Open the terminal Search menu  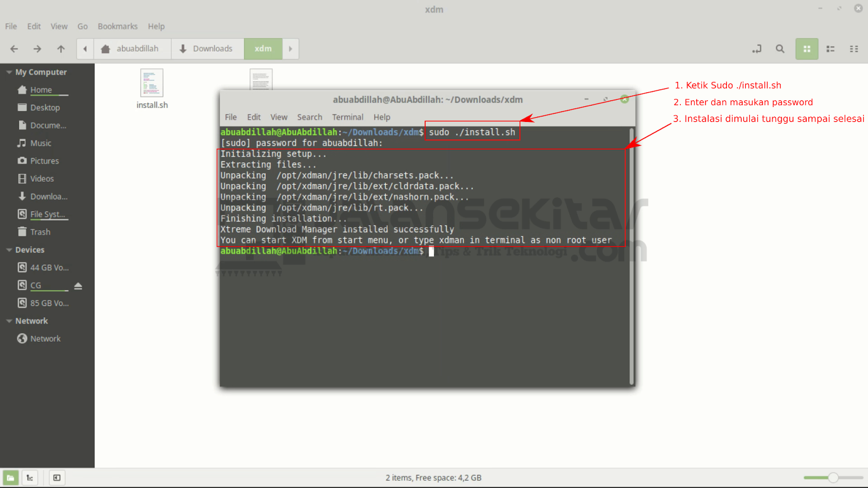(310, 117)
